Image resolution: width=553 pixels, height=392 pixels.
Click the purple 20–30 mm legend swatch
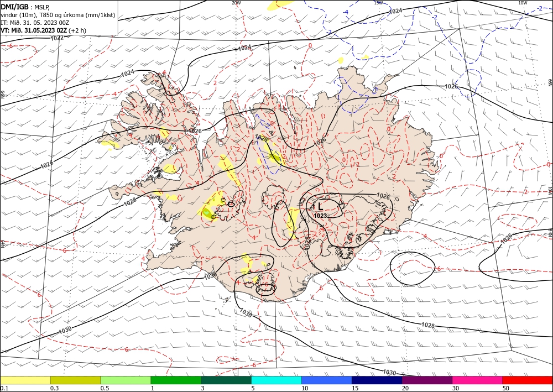click(x=427, y=380)
